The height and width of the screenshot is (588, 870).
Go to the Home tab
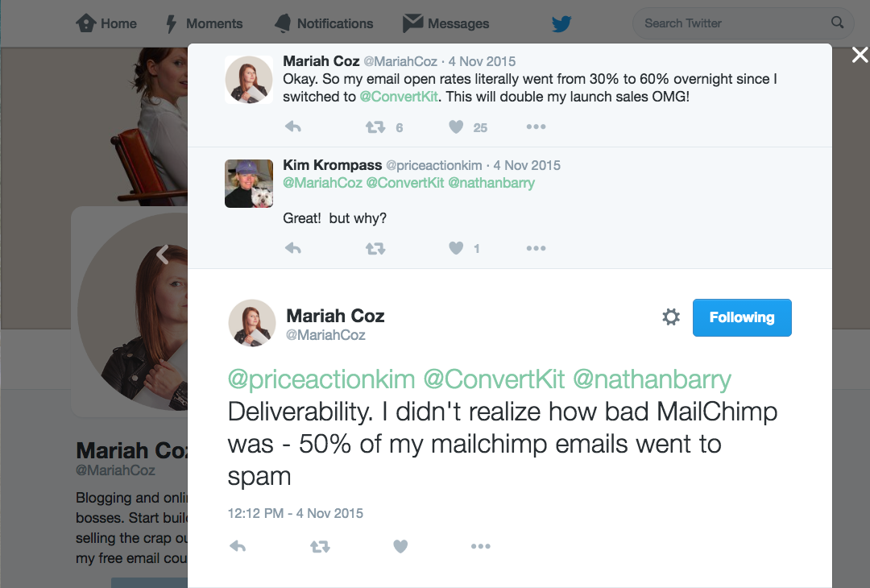pyautogui.click(x=106, y=23)
